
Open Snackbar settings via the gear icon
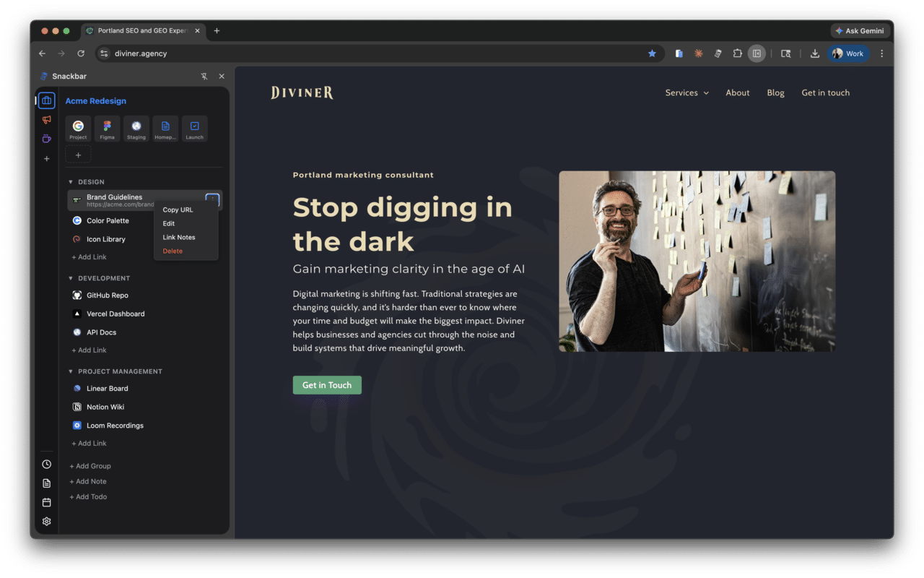46,521
